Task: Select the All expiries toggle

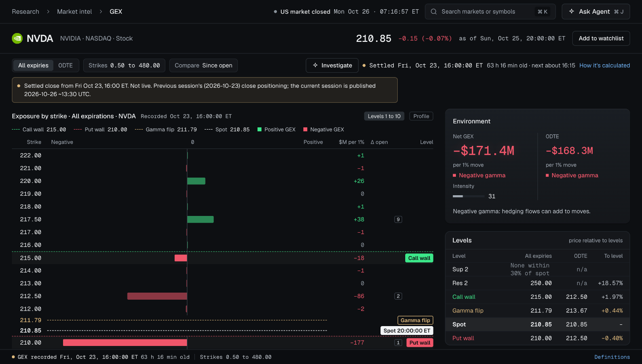Action: click(33, 65)
